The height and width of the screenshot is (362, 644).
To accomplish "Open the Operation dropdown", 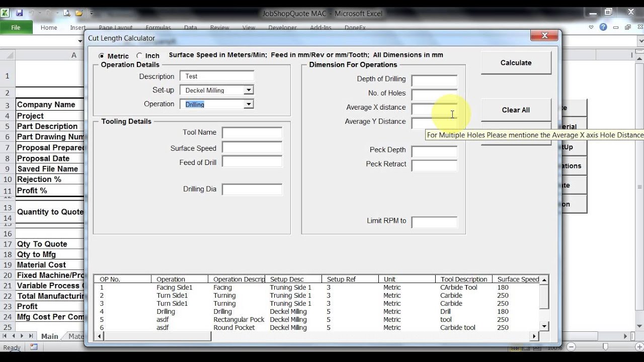I will click(x=249, y=105).
